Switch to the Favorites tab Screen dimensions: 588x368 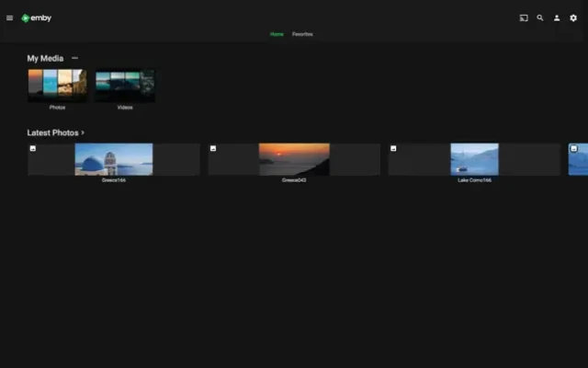tap(302, 34)
